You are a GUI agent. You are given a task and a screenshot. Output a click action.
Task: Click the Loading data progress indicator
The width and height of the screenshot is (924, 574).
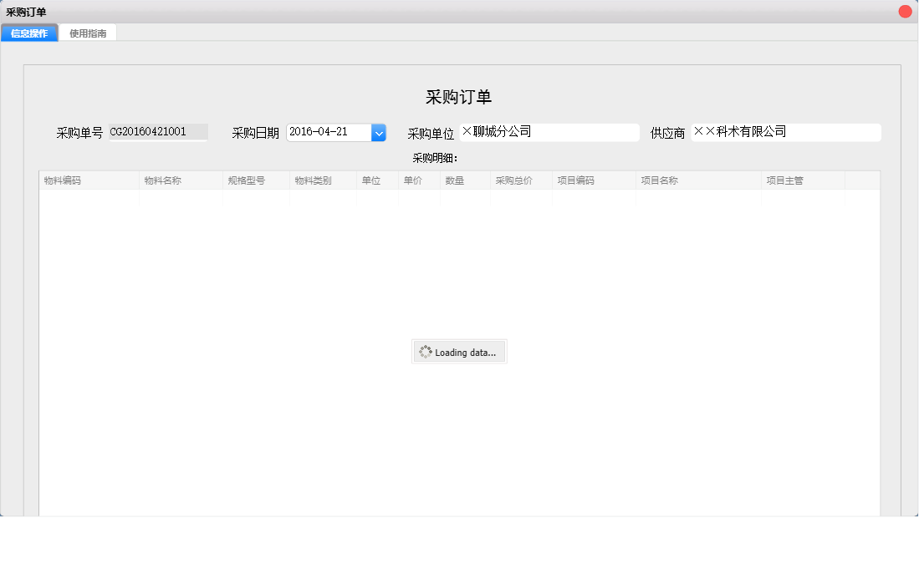pos(458,351)
